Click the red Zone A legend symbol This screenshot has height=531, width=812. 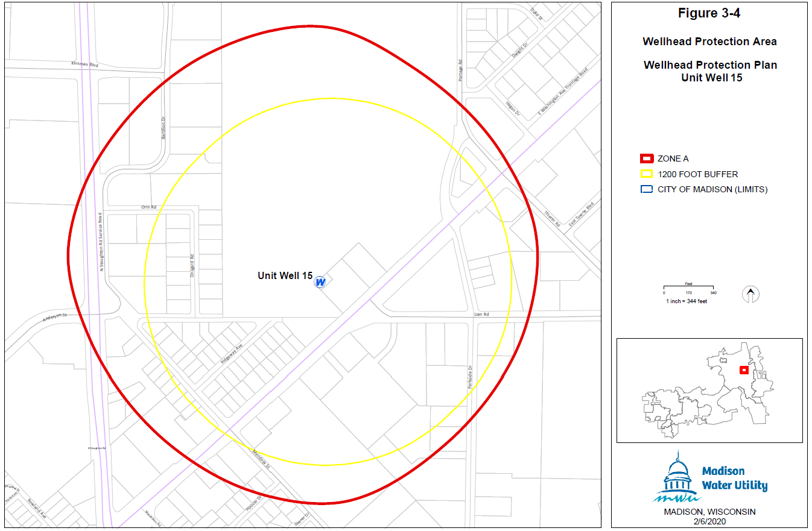647,159
